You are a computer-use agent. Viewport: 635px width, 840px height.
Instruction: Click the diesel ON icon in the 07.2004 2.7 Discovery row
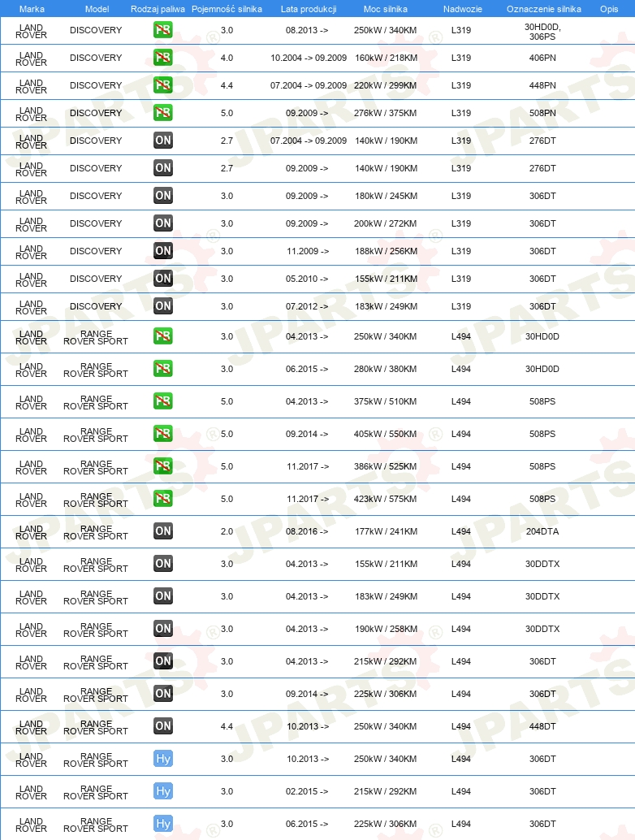(162, 141)
